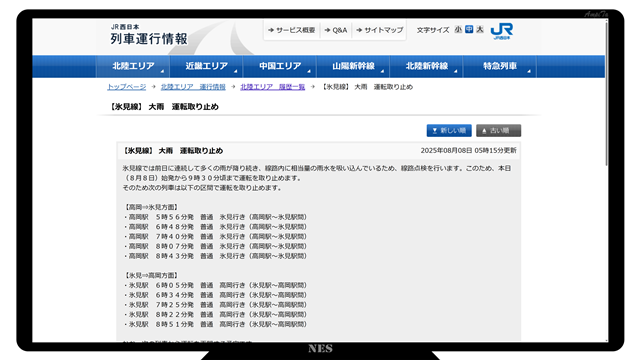Open the 特急列車 menu tab
This screenshot has width=640, height=360.
500,66
